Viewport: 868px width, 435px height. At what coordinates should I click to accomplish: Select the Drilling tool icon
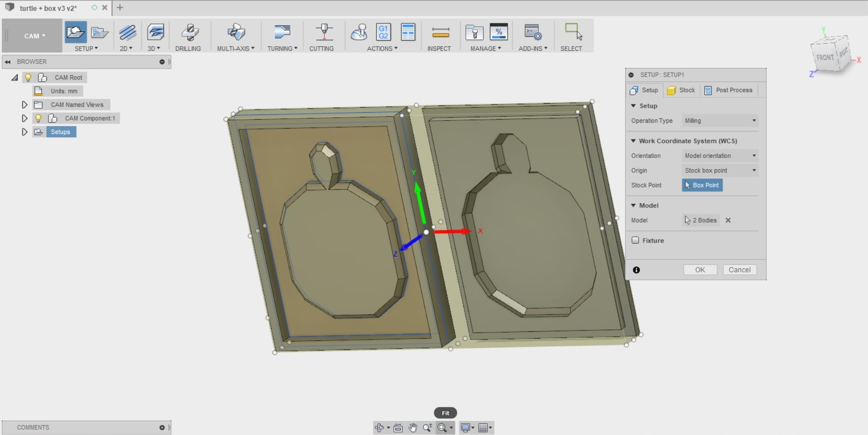click(189, 33)
